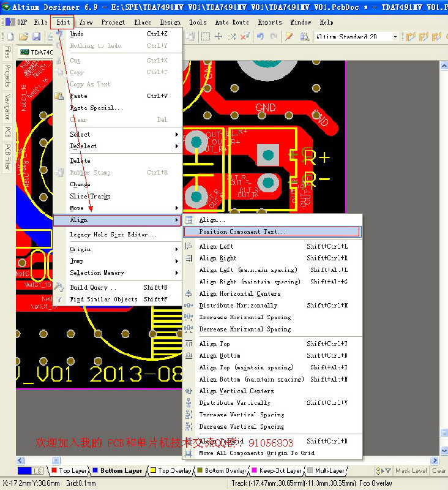Click the pencil cross-probe toolbar icon
The width and height of the screenshot is (448, 490).
pos(289,37)
